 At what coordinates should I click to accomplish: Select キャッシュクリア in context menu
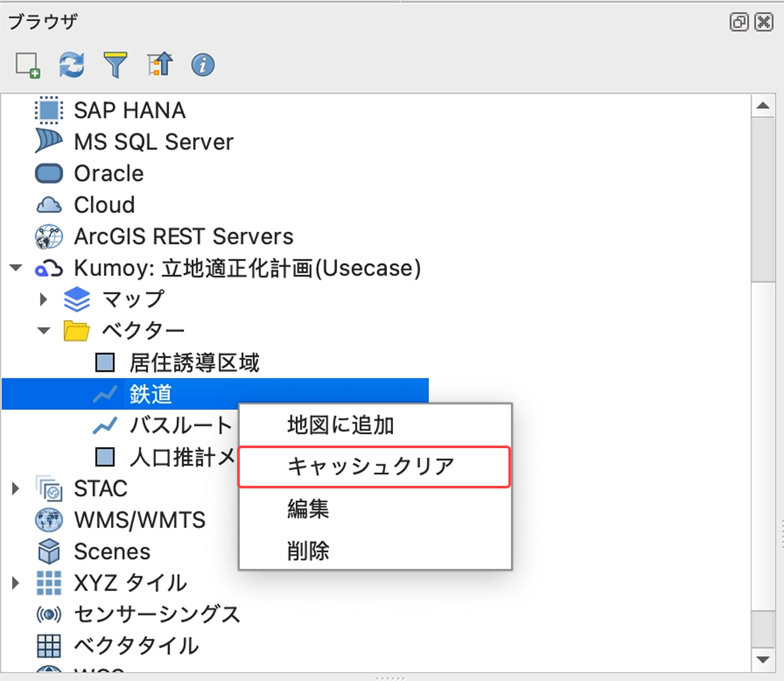click(370, 467)
